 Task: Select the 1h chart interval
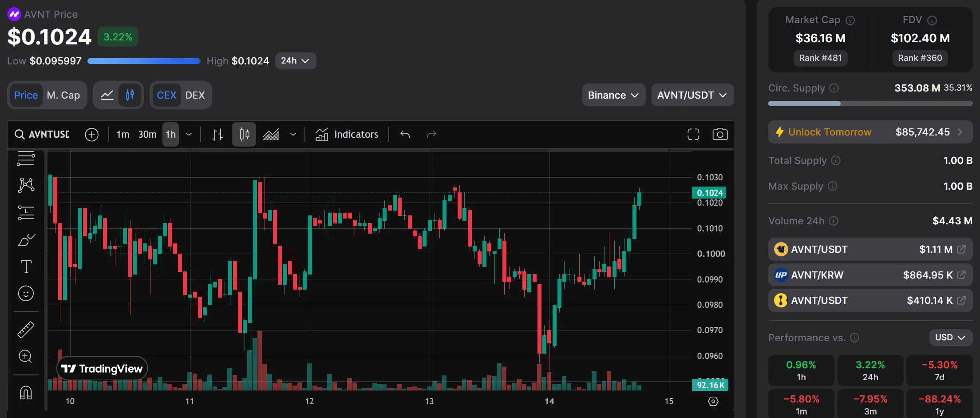click(x=170, y=134)
